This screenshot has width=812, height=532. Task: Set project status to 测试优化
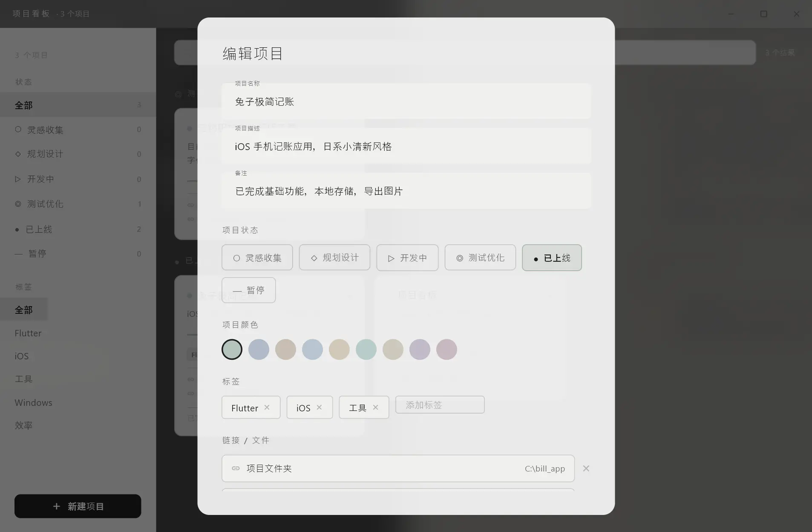(x=480, y=257)
